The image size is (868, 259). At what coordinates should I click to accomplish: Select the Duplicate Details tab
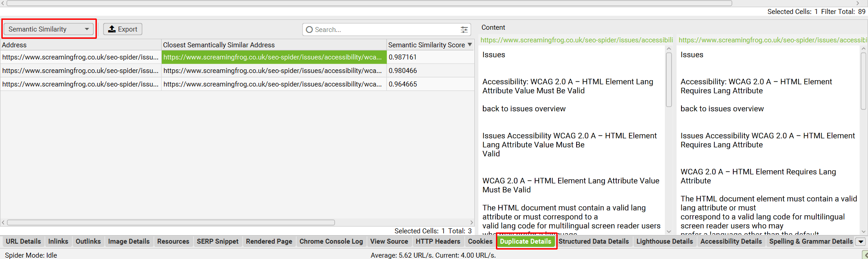pyautogui.click(x=526, y=241)
